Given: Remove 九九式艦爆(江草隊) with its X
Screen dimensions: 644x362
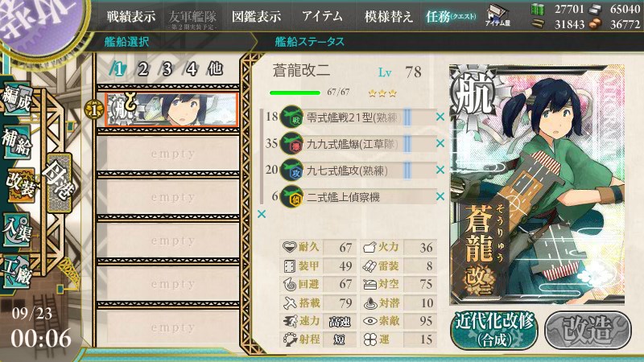Looking at the screenshot, I should tap(440, 143).
